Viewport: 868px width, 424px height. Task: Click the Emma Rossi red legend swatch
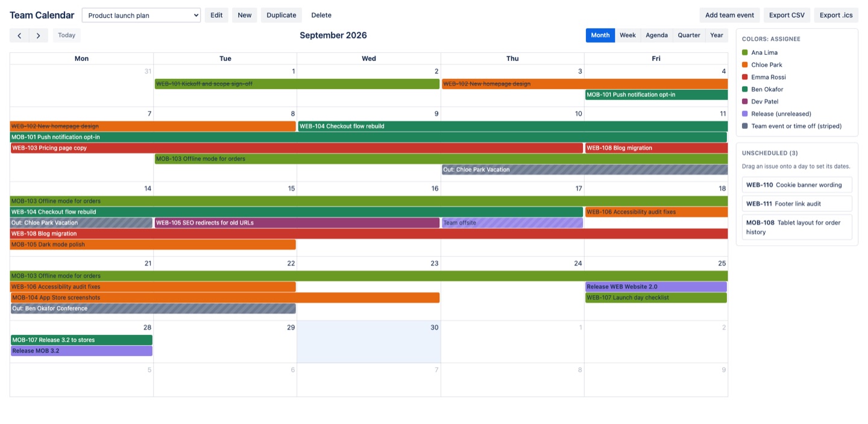[745, 77]
